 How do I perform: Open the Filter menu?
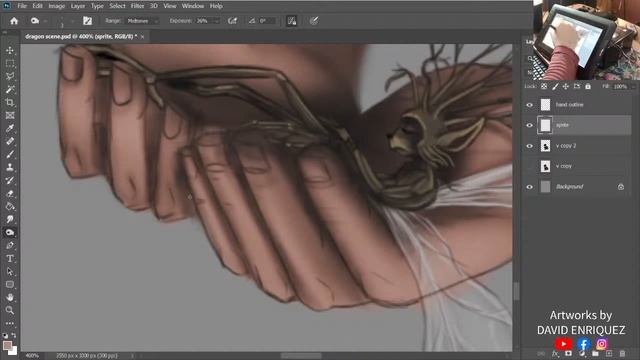138,6
